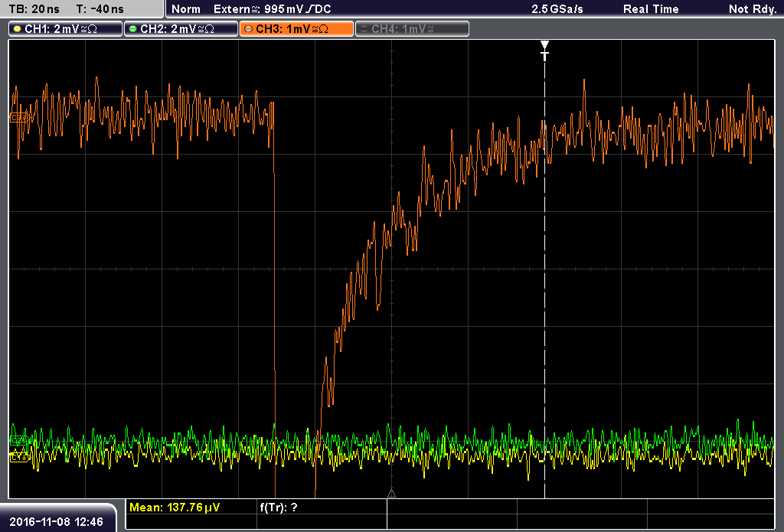
Task: Click the yellow CH1 ground level marker
Action: [x=19, y=456]
